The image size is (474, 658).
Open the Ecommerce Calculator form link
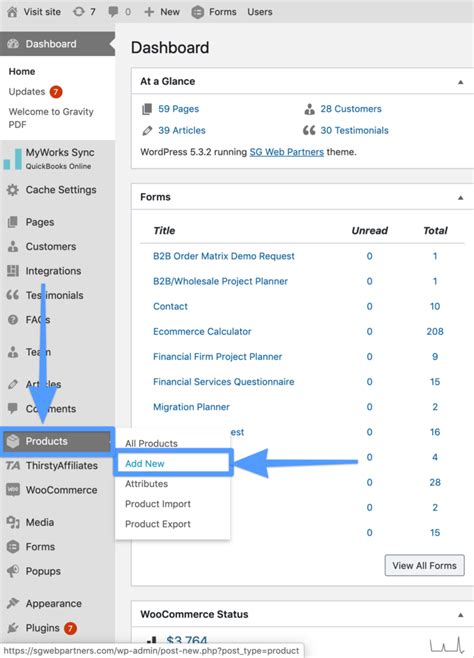point(202,332)
